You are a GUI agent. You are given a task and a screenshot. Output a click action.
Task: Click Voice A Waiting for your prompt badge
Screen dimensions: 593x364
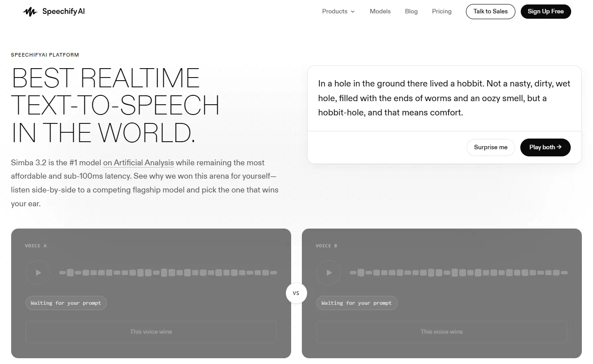pyautogui.click(x=66, y=303)
